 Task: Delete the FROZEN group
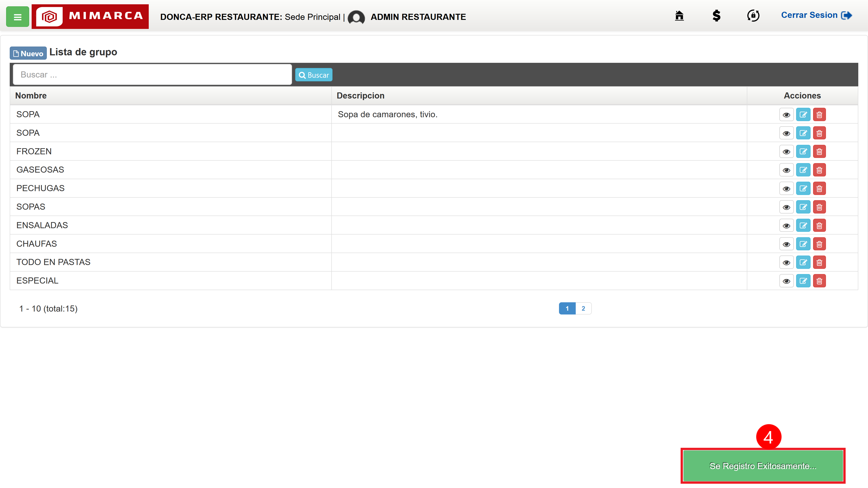click(819, 152)
